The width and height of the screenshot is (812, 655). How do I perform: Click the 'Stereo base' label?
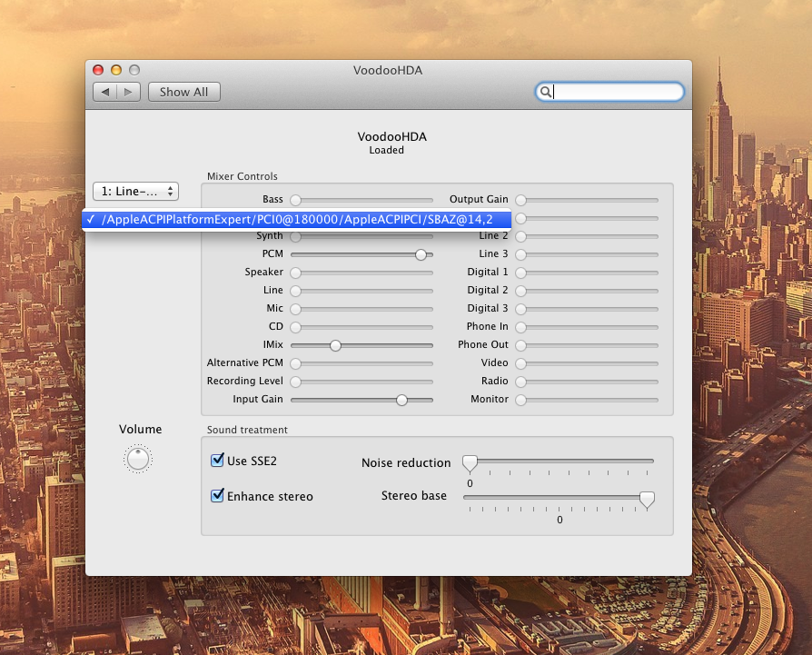(x=414, y=495)
